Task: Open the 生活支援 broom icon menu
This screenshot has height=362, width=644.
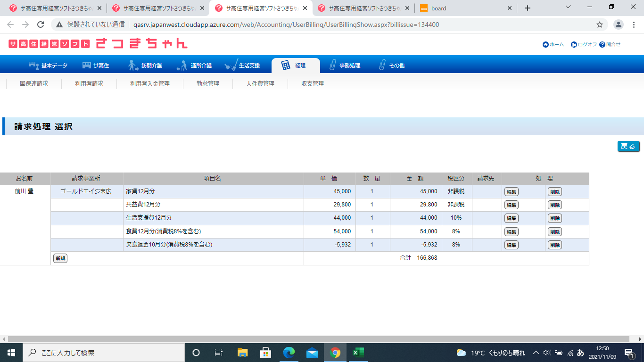Action: click(x=231, y=66)
